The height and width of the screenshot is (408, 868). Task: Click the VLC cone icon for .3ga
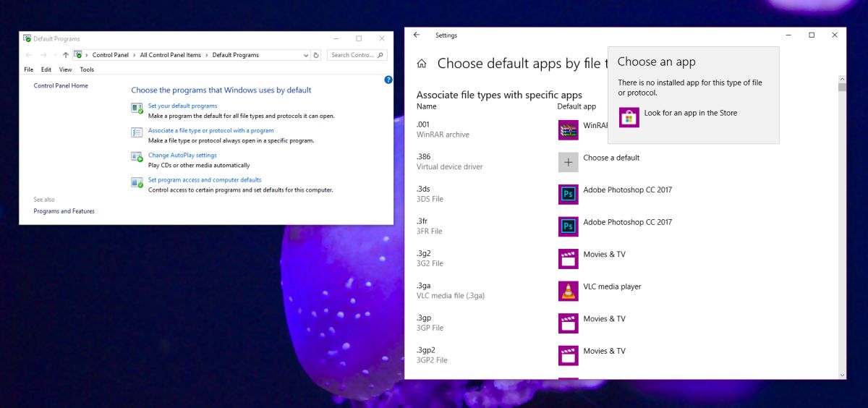coord(569,291)
